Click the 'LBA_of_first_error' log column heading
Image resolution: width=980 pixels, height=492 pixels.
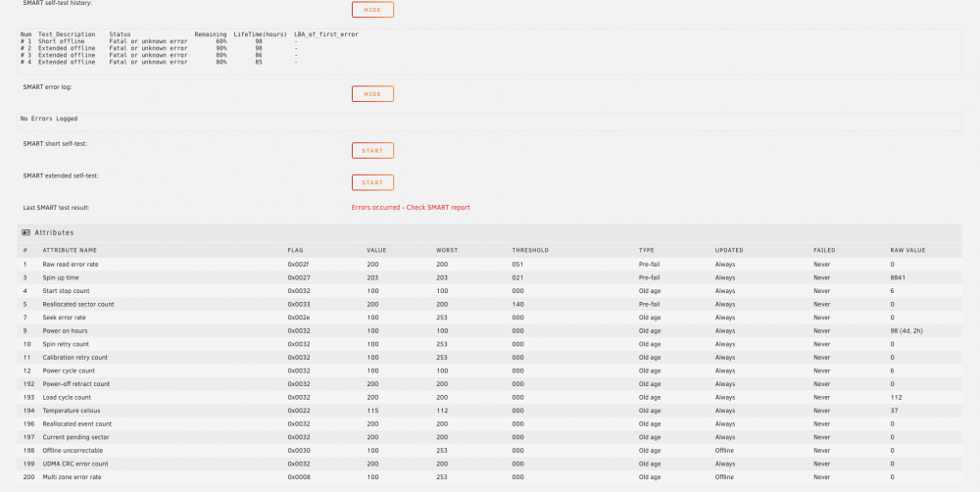click(326, 34)
